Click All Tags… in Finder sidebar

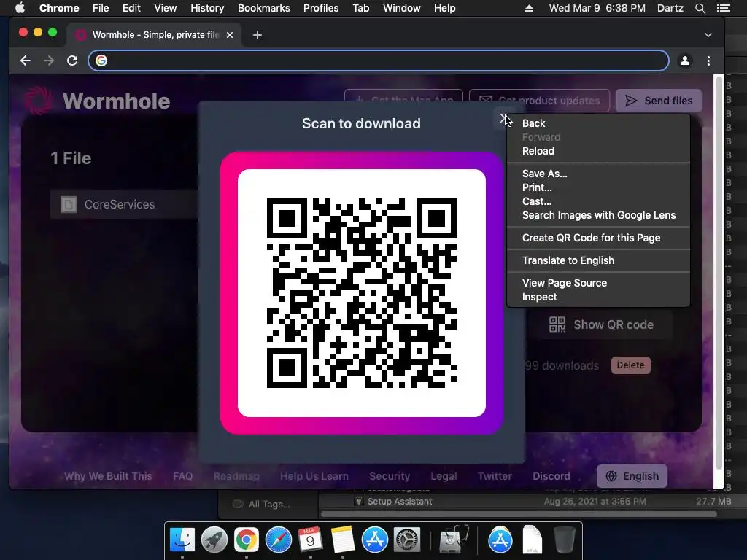269,505
